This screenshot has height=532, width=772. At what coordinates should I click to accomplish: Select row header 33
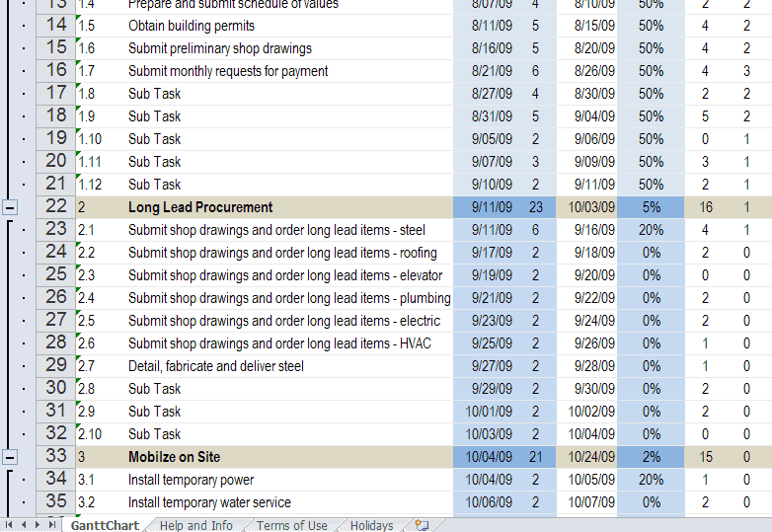click(x=56, y=457)
